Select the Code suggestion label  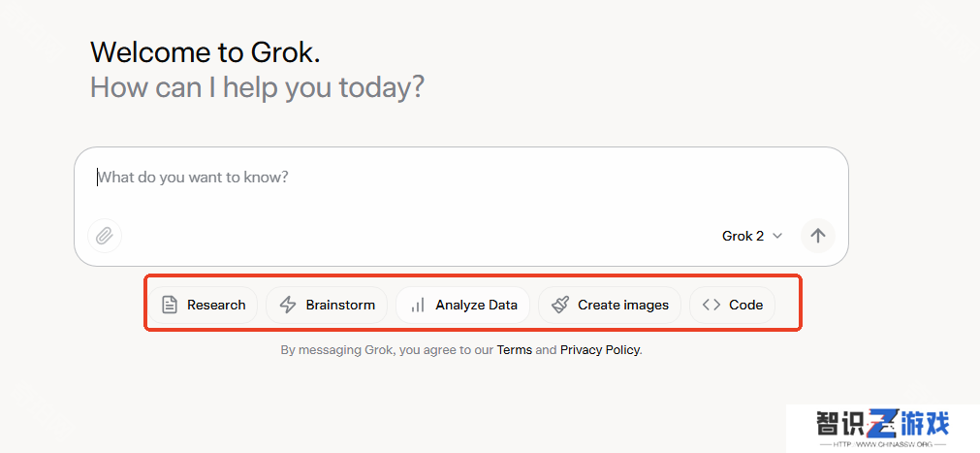745,306
